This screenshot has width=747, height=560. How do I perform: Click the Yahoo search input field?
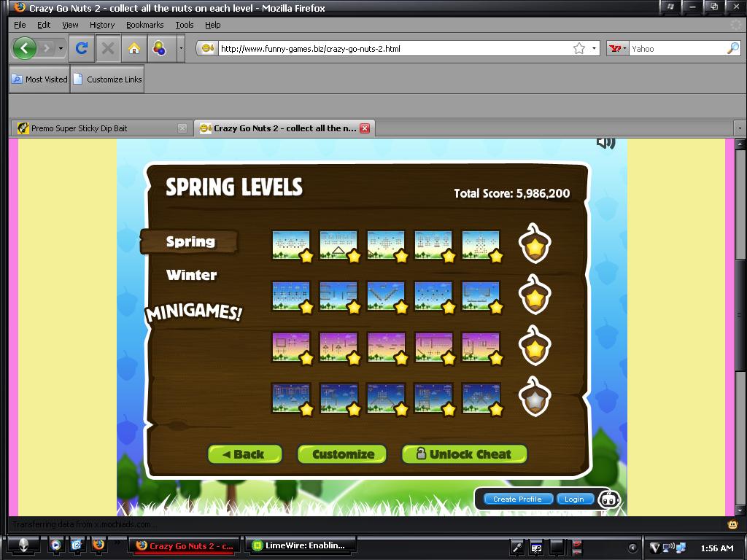678,49
